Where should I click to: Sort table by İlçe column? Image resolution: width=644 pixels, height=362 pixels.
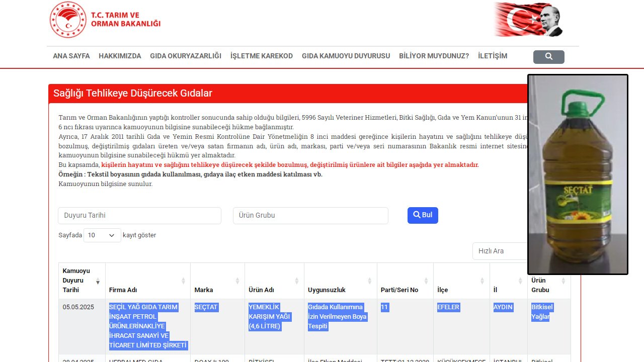pos(462,281)
